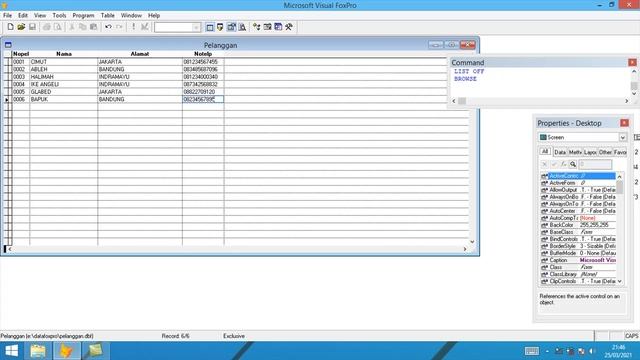Open the Edit menu

coord(23,16)
